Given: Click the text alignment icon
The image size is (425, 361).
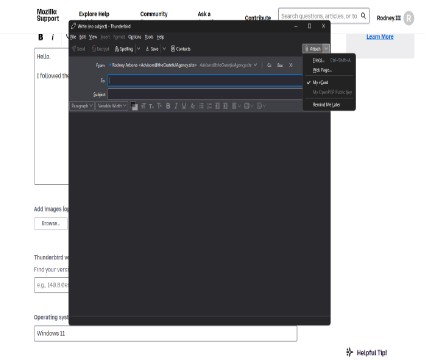Looking at the screenshot, I should coord(234,106).
